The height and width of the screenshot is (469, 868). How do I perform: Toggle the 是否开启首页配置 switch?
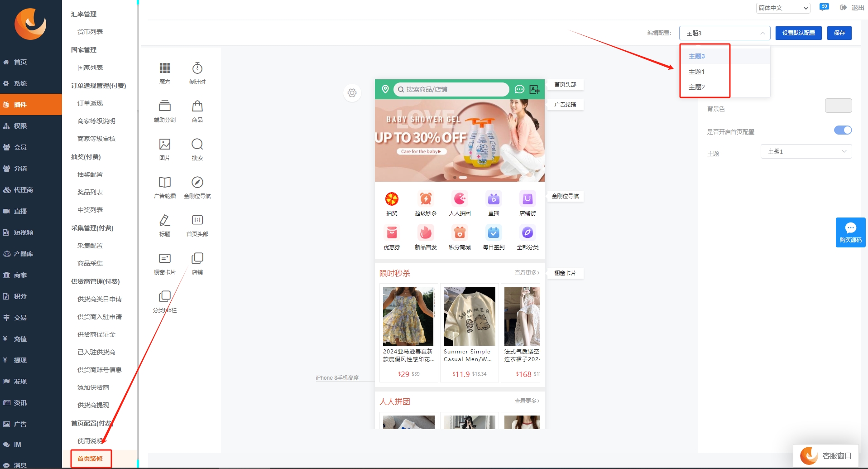pos(843,131)
